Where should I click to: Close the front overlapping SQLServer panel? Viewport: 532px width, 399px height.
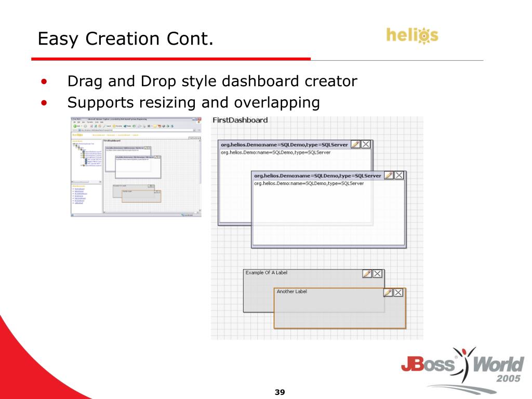(x=399, y=176)
